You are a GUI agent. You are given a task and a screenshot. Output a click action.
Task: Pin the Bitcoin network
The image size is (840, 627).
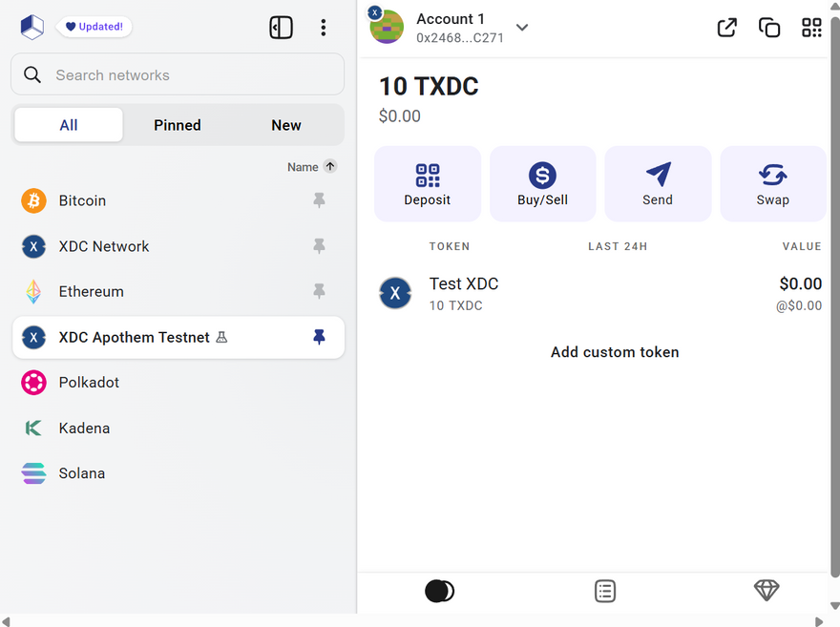tap(319, 200)
